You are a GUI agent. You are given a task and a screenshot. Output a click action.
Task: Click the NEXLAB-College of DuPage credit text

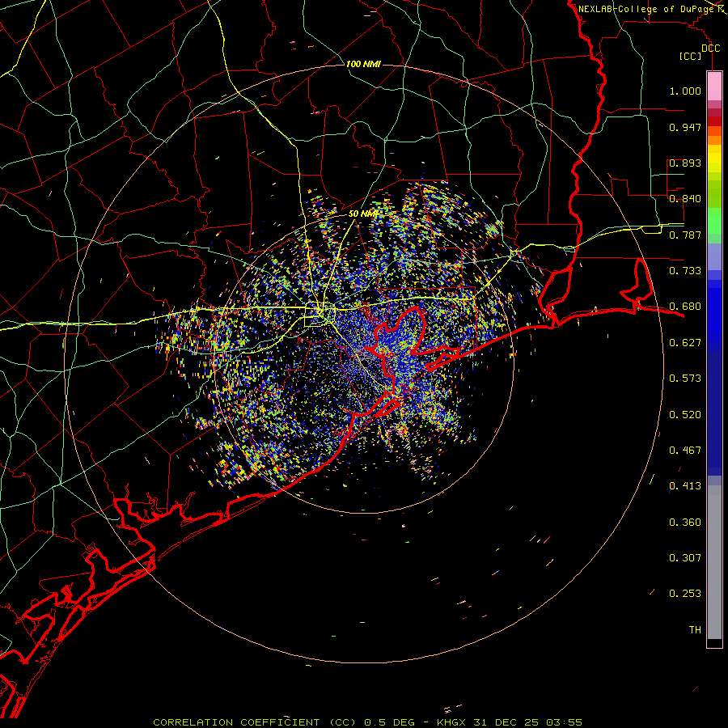[645, 9]
